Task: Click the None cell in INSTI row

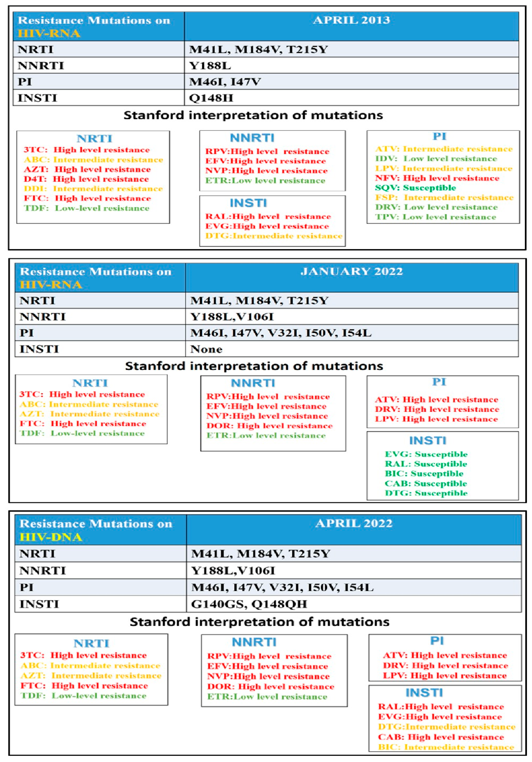Action: 206,349
